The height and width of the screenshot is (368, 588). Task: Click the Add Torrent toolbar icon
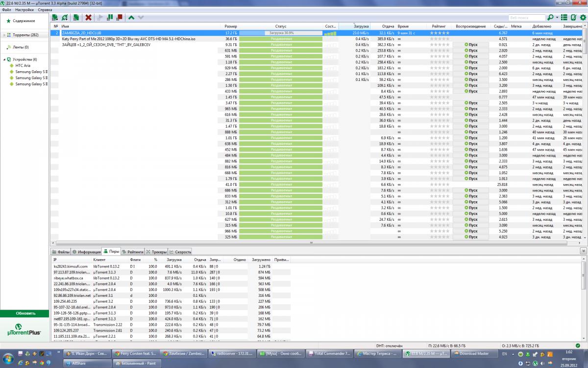(x=55, y=18)
